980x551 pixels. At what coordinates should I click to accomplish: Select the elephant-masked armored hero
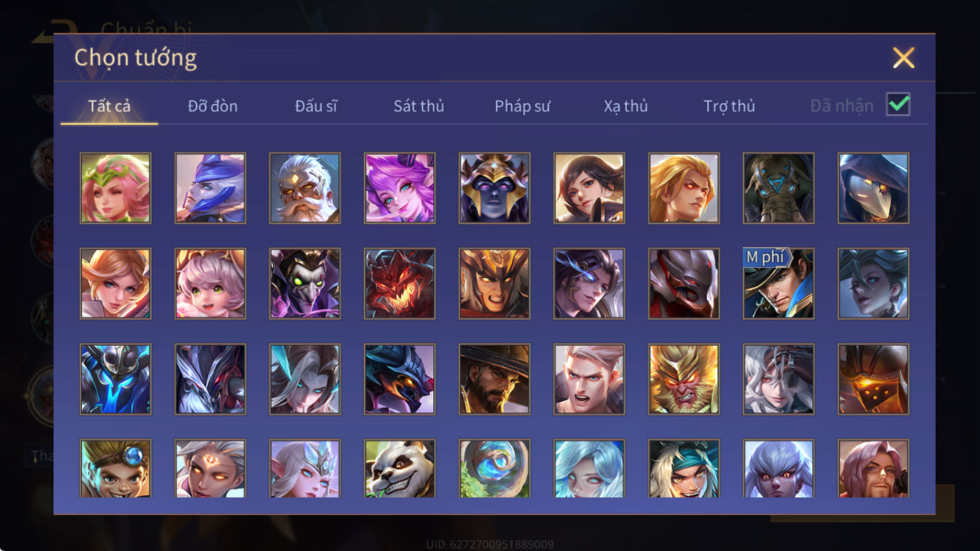pyautogui.click(x=779, y=188)
